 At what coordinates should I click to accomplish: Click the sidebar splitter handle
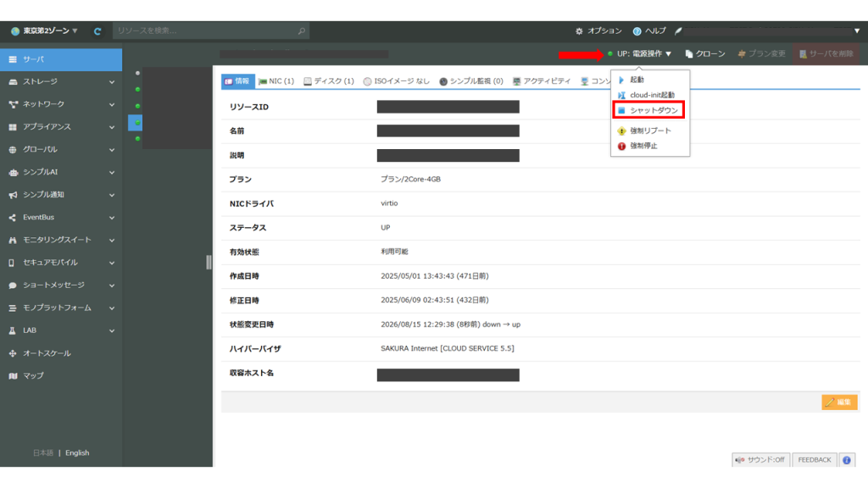click(209, 263)
